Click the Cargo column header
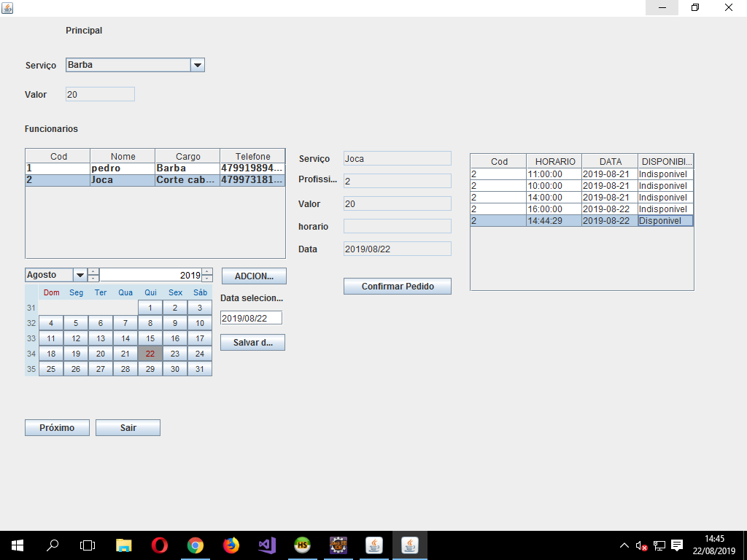This screenshot has width=747, height=560. (x=187, y=156)
